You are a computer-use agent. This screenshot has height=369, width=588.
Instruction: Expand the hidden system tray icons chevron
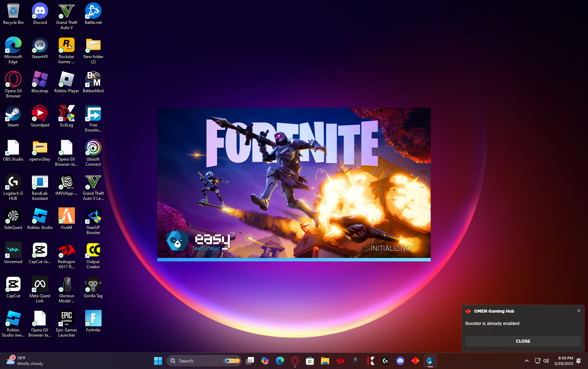526,361
